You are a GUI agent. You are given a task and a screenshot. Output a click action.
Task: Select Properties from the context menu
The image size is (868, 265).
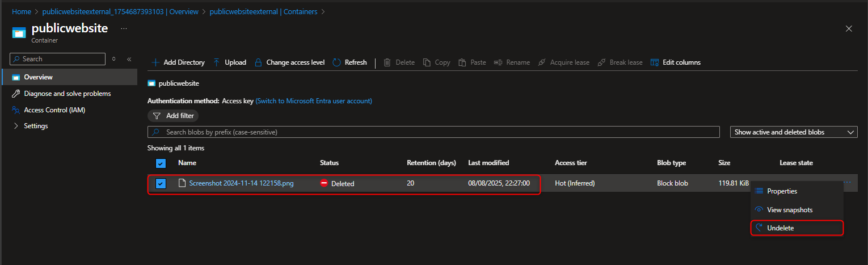point(797,191)
